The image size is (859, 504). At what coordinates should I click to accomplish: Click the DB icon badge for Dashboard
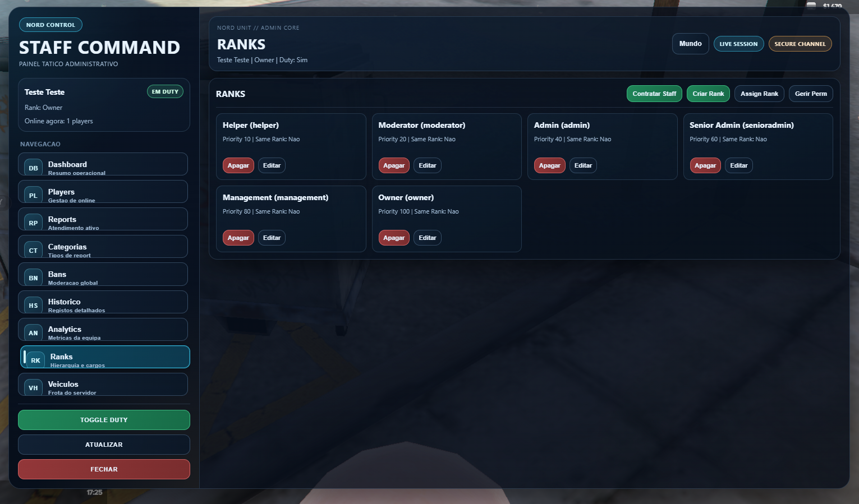tap(33, 168)
